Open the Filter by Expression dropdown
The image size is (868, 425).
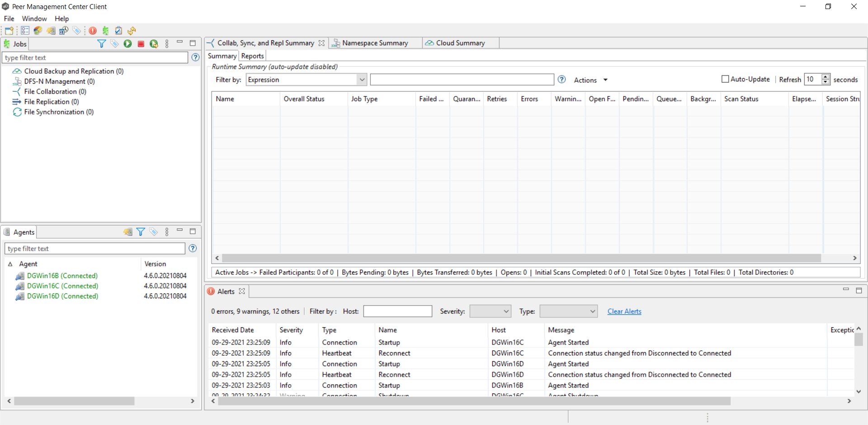pyautogui.click(x=362, y=80)
